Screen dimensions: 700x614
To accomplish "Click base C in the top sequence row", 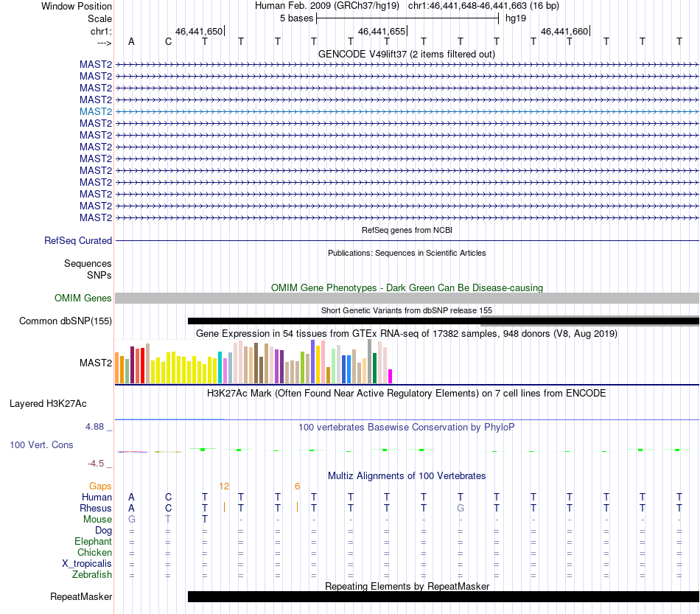I will click(168, 41).
